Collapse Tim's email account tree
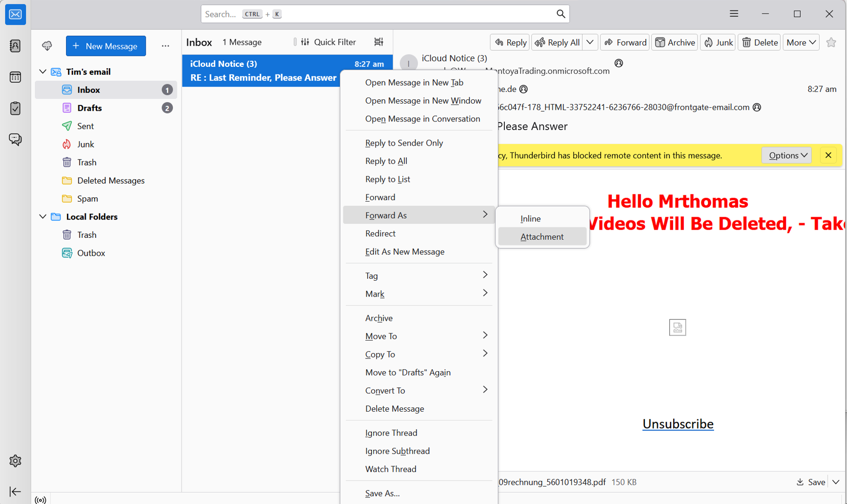847x504 pixels. tap(43, 72)
